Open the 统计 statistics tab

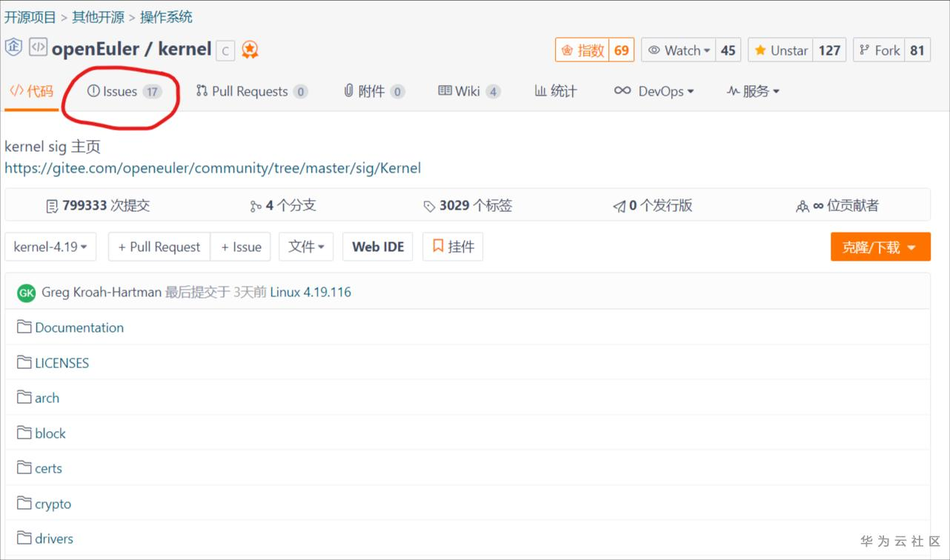coord(556,90)
